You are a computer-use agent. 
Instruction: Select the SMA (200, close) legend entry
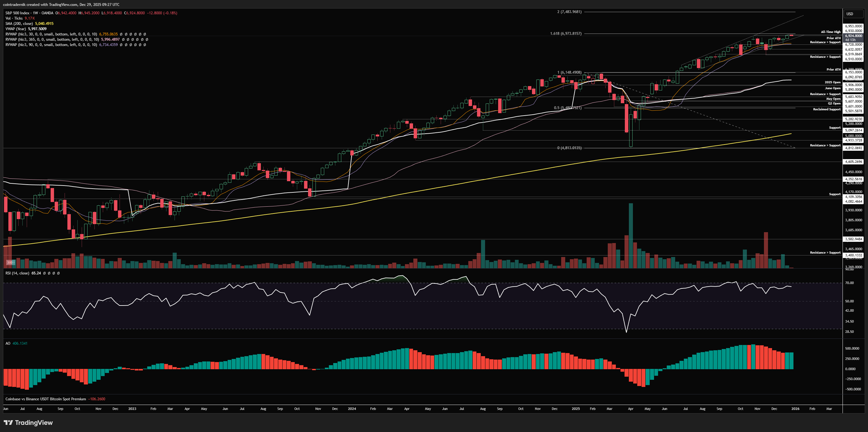(x=19, y=24)
